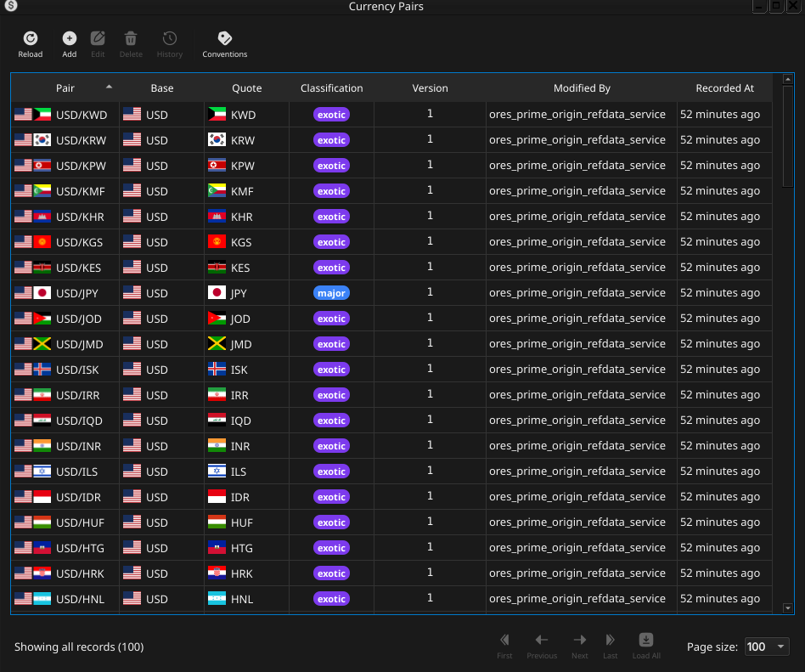Sort by the Version column header
Image resolution: width=805 pixels, height=672 pixels.
pos(430,88)
